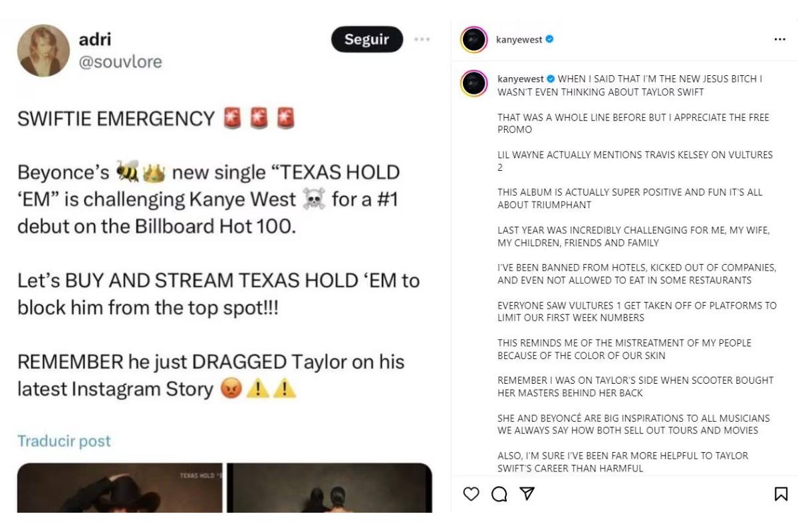Click verified badge in the caption line

pos(551,78)
